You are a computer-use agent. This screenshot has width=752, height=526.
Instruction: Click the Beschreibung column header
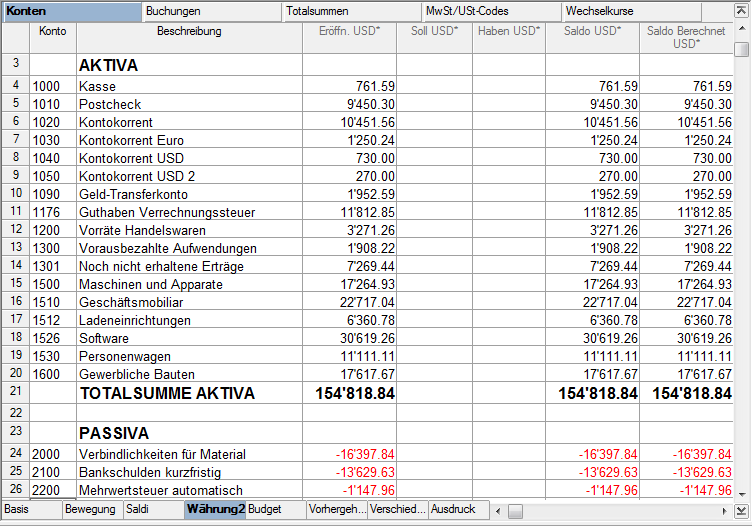coord(189,37)
